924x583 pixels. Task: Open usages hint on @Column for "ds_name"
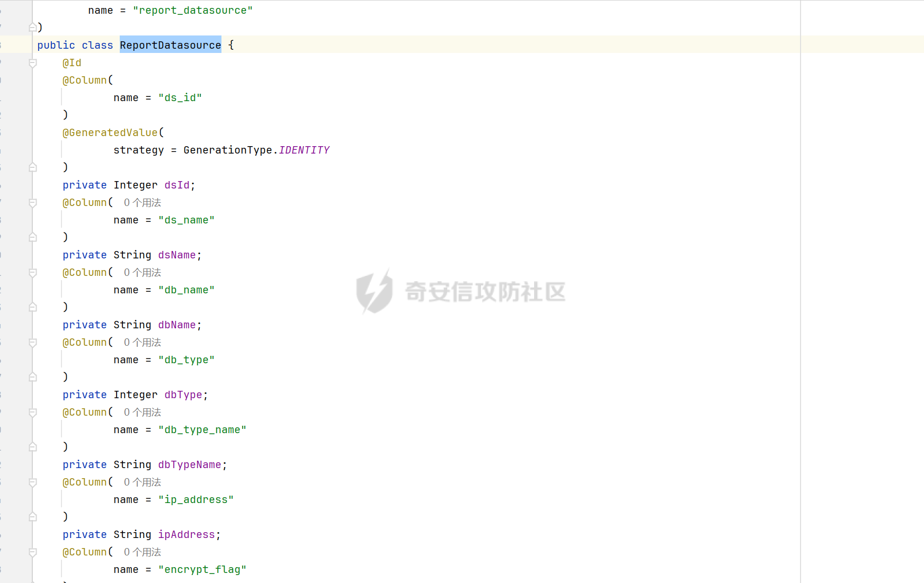(x=143, y=203)
